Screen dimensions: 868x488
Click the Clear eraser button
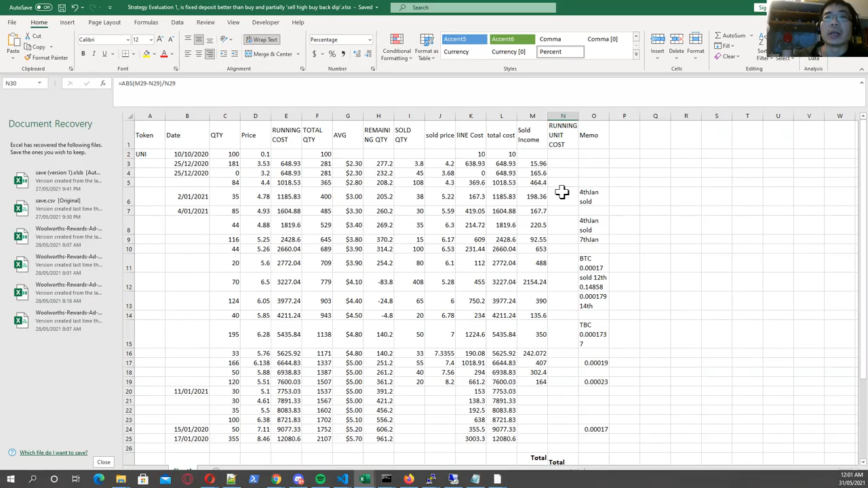tap(727, 56)
